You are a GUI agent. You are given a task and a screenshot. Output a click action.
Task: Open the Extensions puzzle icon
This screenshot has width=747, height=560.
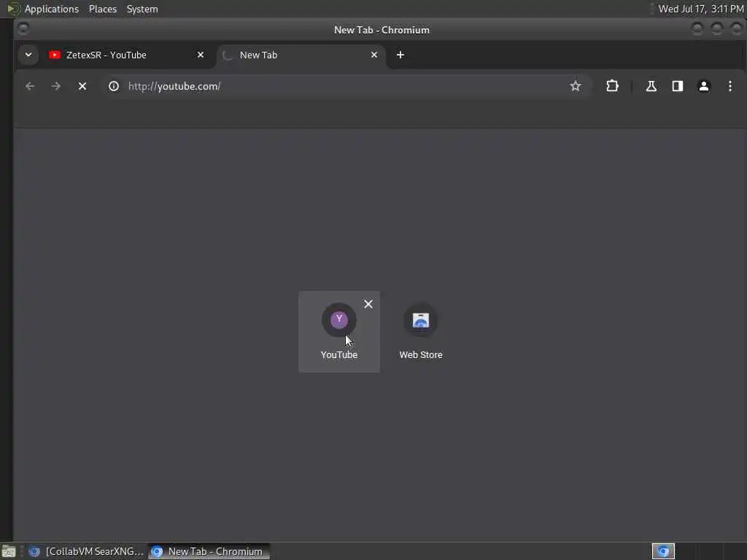coord(612,86)
